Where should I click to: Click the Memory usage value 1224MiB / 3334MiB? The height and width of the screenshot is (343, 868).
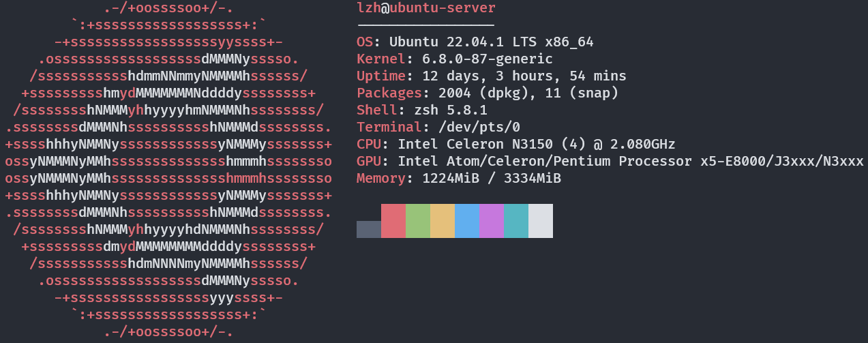491,179
